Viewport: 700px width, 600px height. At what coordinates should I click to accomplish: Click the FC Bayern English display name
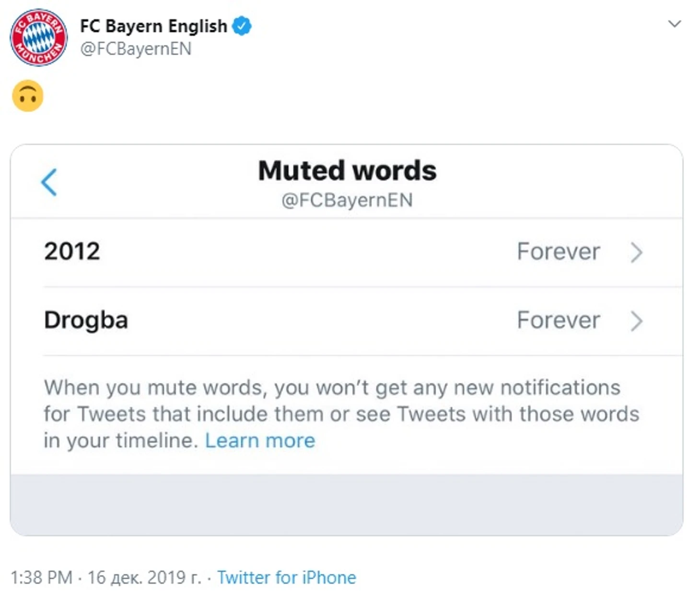coord(153,26)
